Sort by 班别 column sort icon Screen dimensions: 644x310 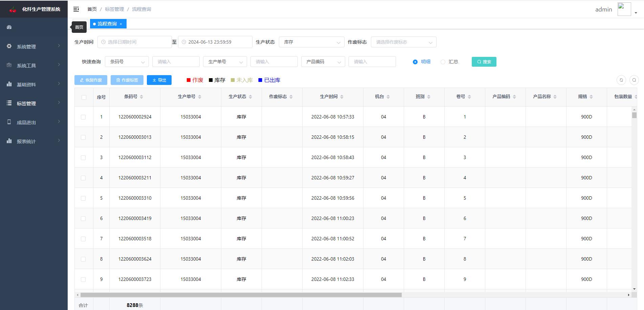click(429, 97)
